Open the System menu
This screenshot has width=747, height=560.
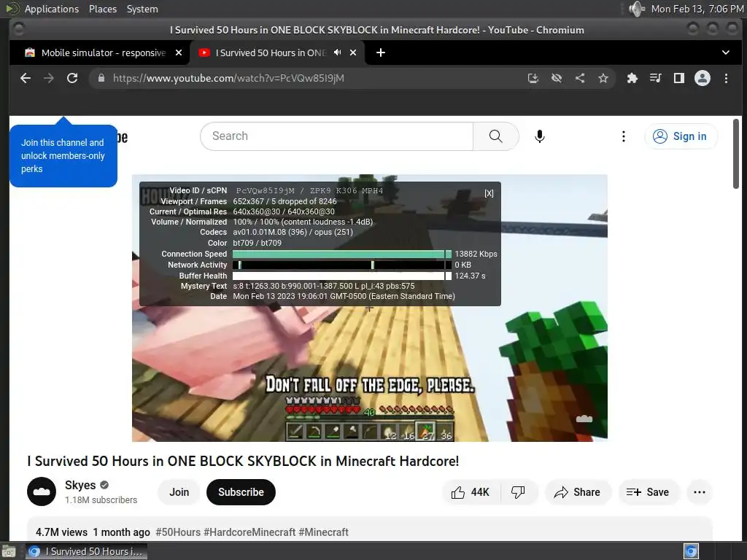[x=142, y=9]
